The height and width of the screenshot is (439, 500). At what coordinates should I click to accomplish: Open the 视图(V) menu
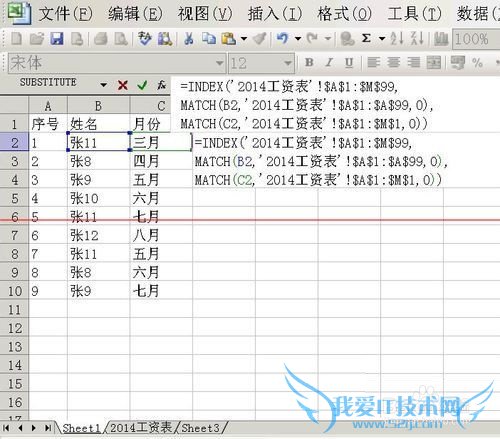click(205, 14)
